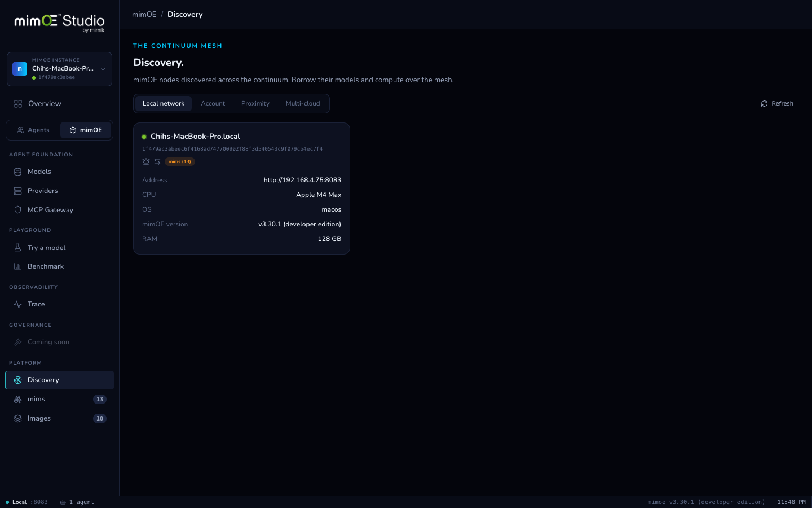This screenshot has width=812, height=508.
Task: Click the Coming soon gavel icon
Action: coord(17,342)
